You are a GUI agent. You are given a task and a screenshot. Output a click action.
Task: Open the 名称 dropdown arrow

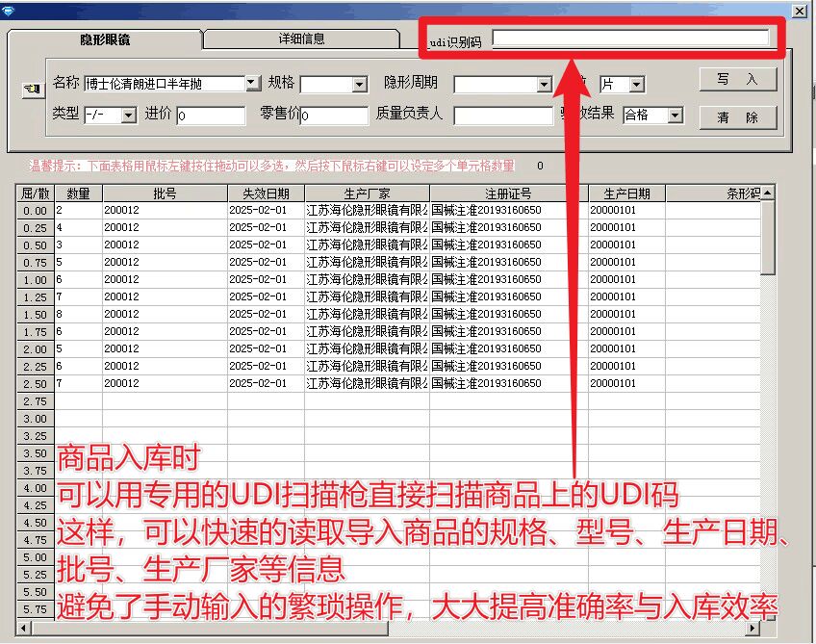pyautogui.click(x=252, y=83)
